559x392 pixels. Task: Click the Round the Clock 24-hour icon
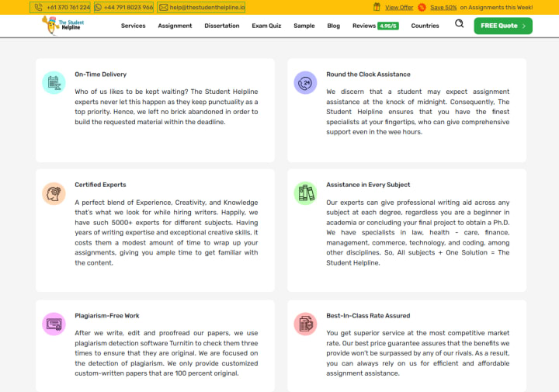click(305, 83)
